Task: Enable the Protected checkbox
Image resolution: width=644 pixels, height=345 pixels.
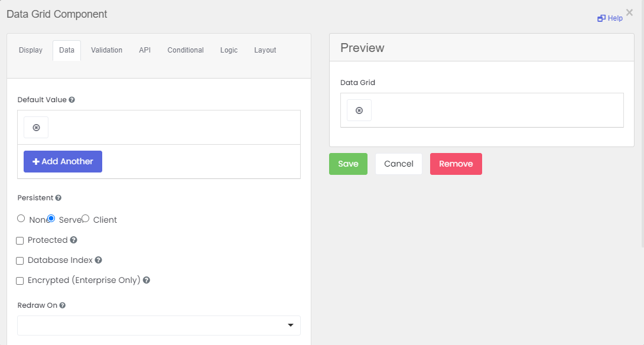Action: [x=20, y=240]
